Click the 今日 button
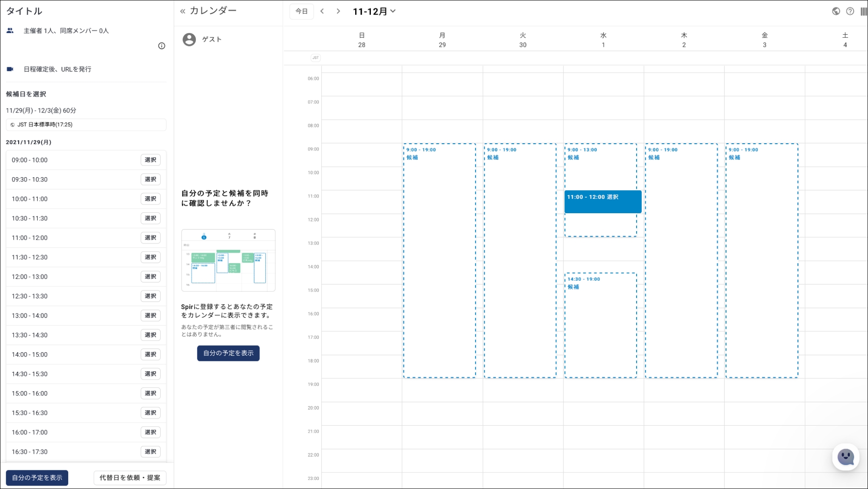This screenshot has height=489, width=868. point(301,11)
